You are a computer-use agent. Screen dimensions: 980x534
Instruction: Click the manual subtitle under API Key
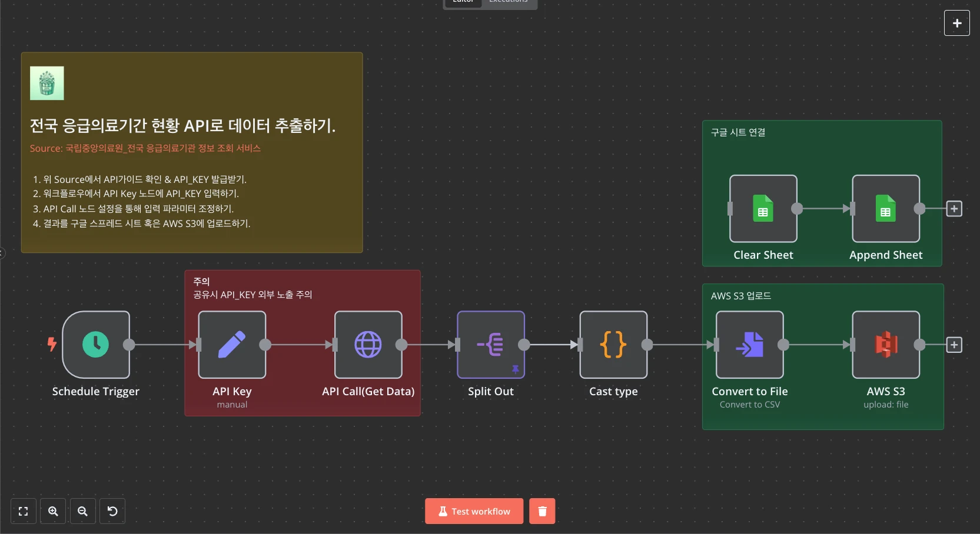tap(232, 405)
